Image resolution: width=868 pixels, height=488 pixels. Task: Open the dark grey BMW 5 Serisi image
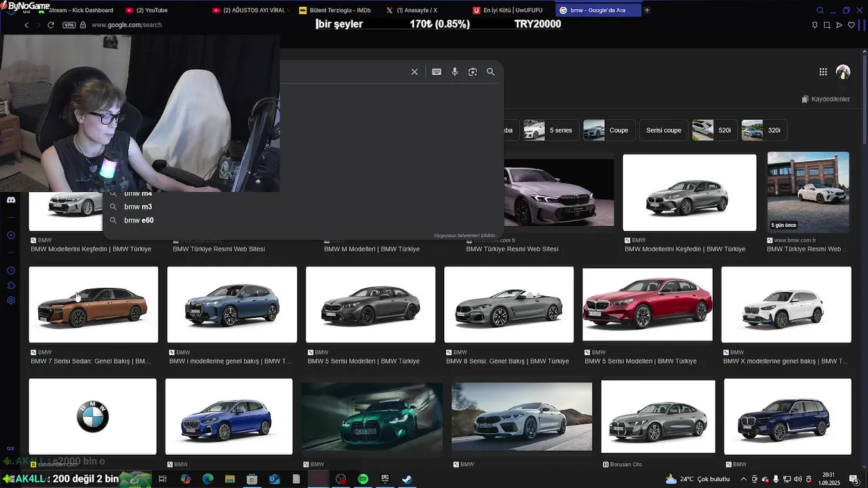click(370, 304)
